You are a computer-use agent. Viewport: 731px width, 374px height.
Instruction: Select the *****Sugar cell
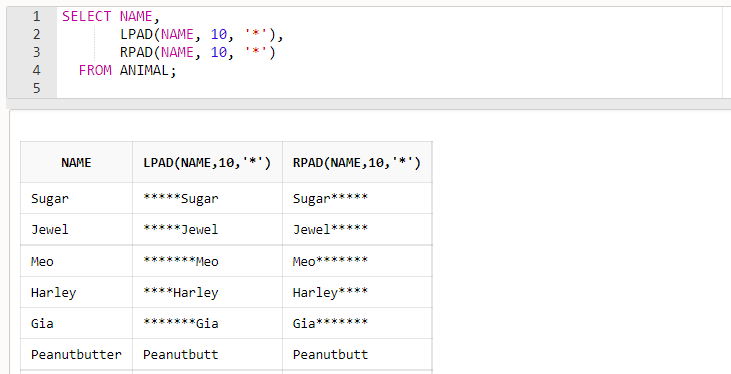click(207, 198)
